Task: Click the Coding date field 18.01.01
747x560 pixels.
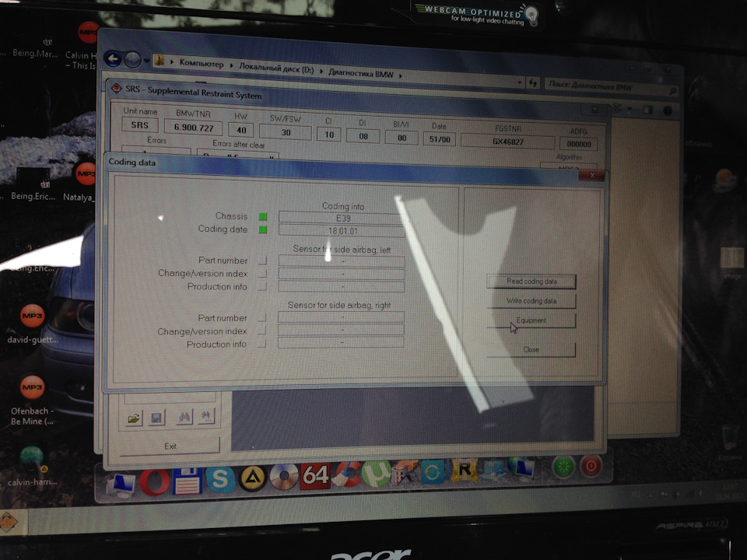Action: point(342,231)
